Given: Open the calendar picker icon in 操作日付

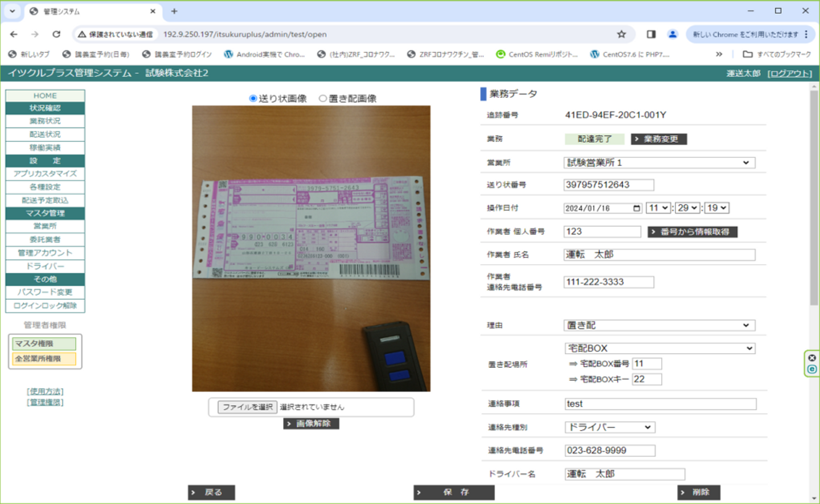Looking at the screenshot, I should pyautogui.click(x=637, y=208).
